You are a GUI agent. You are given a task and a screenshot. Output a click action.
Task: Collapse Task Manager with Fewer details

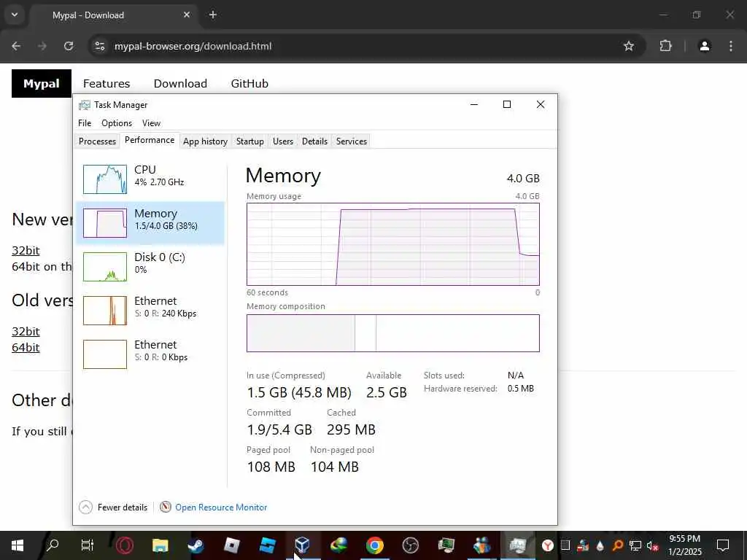[x=113, y=507]
